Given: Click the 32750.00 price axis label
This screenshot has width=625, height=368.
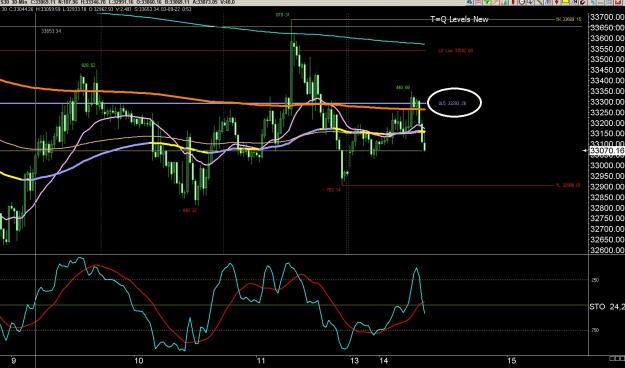Looking at the screenshot, I should (607, 218).
